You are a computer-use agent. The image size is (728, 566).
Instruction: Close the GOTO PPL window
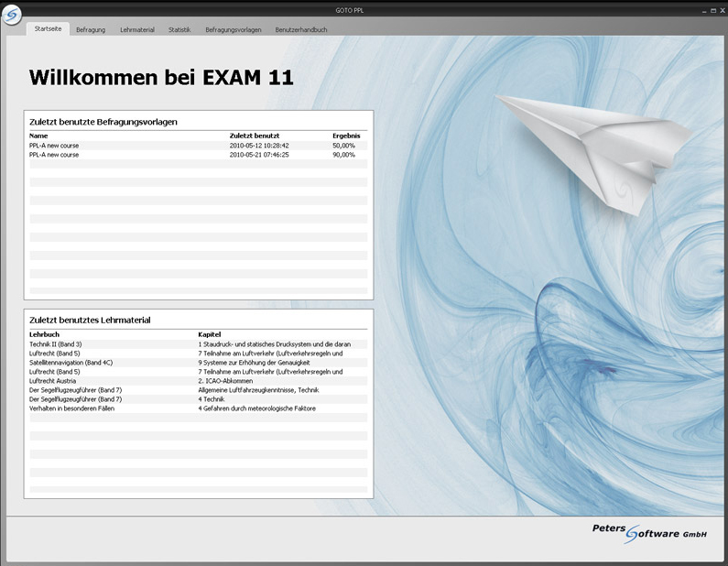coord(722,11)
